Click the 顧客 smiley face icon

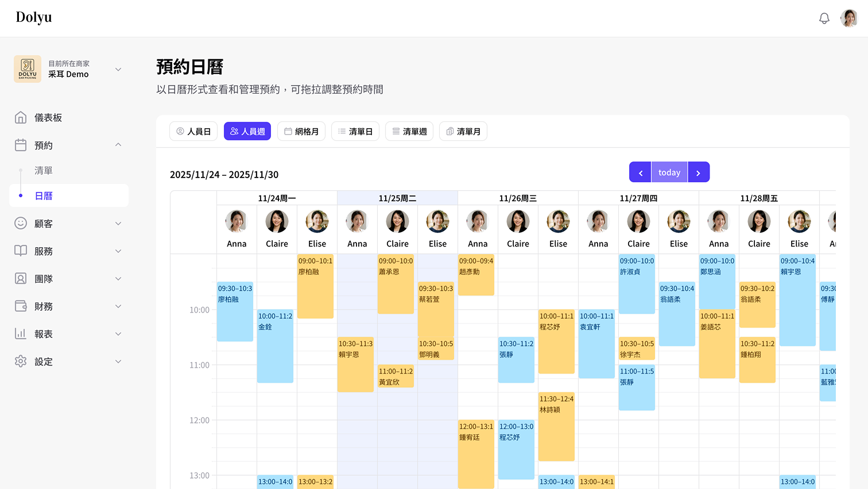click(x=21, y=224)
